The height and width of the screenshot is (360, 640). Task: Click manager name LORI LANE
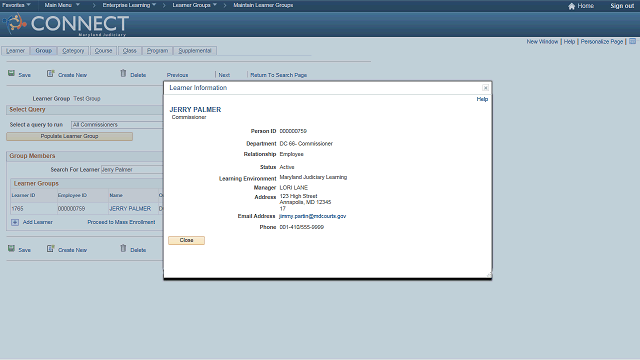pyautogui.click(x=293, y=188)
